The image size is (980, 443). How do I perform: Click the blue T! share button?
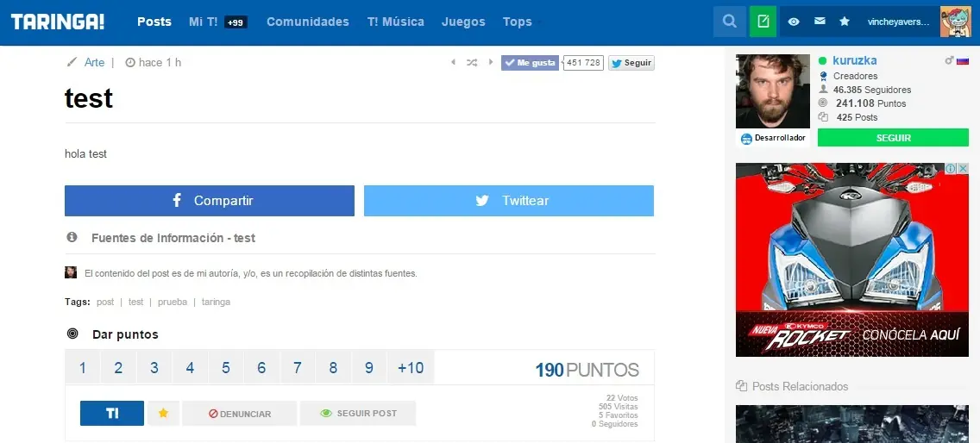point(112,413)
